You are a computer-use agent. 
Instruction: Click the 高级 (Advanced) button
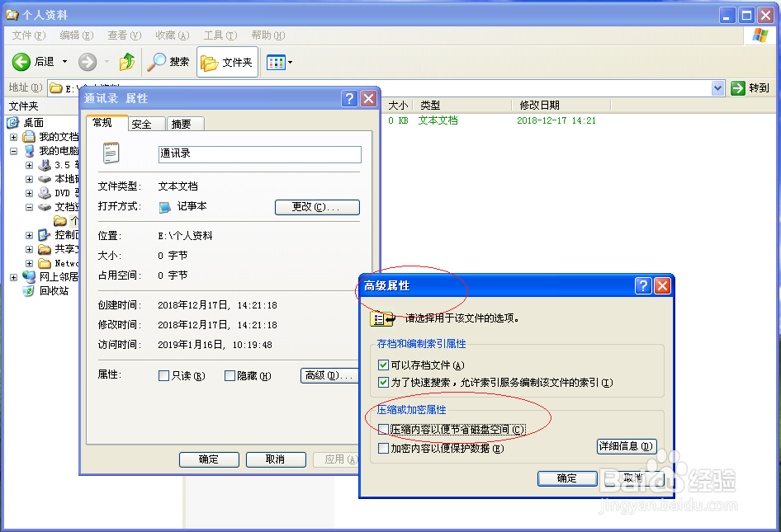click(329, 376)
